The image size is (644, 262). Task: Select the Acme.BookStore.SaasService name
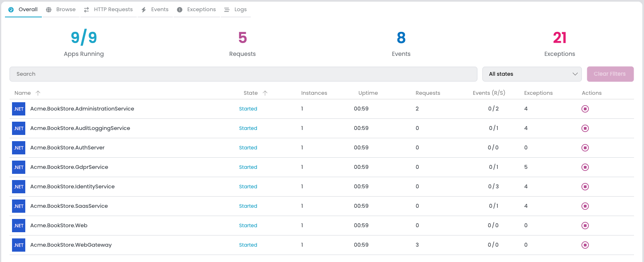(x=69, y=206)
